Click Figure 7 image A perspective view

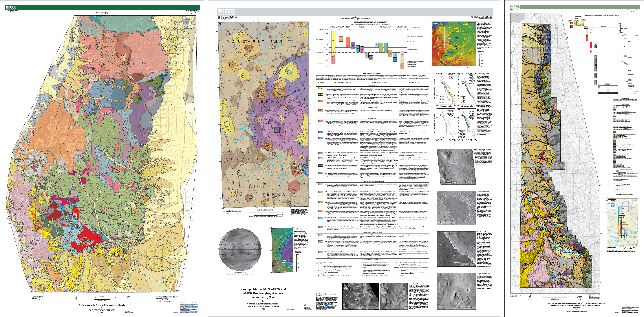coord(361,297)
